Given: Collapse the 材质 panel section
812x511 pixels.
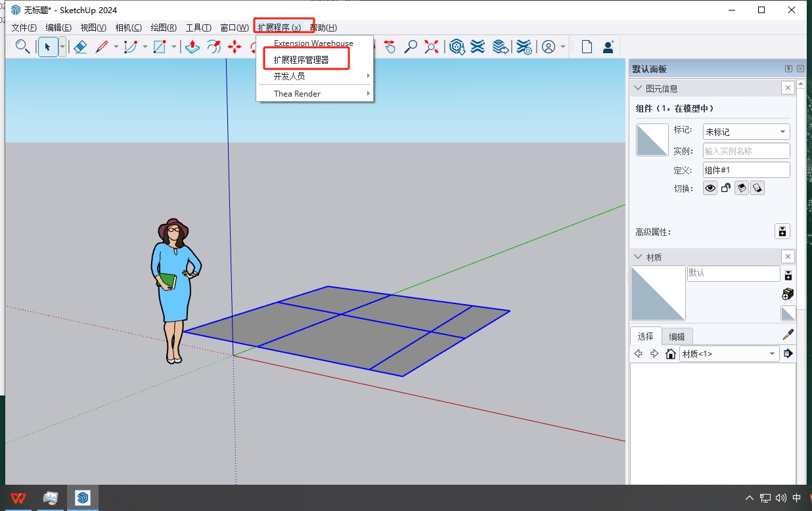Looking at the screenshot, I should [x=637, y=257].
